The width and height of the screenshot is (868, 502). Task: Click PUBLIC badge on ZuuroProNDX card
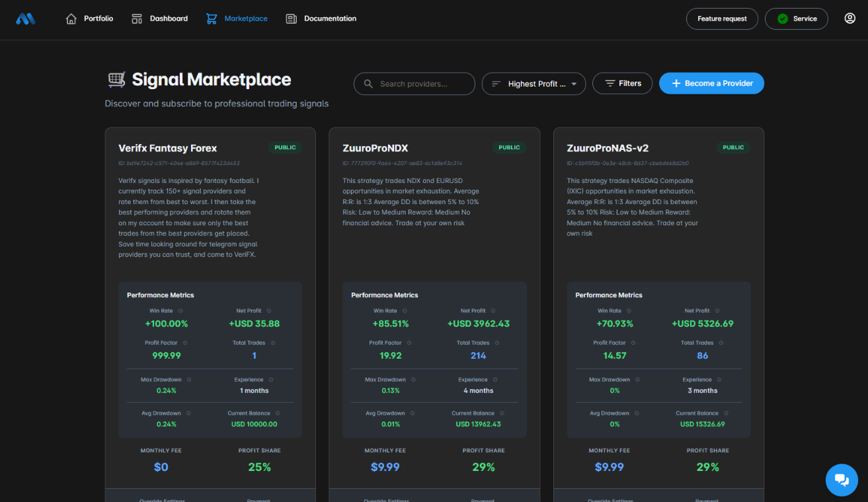pyautogui.click(x=509, y=147)
